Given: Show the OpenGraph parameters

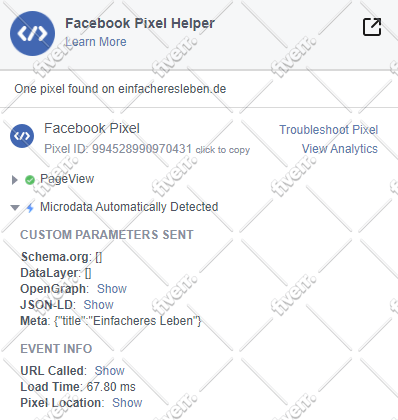Looking at the screenshot, I should click(112, 289).
